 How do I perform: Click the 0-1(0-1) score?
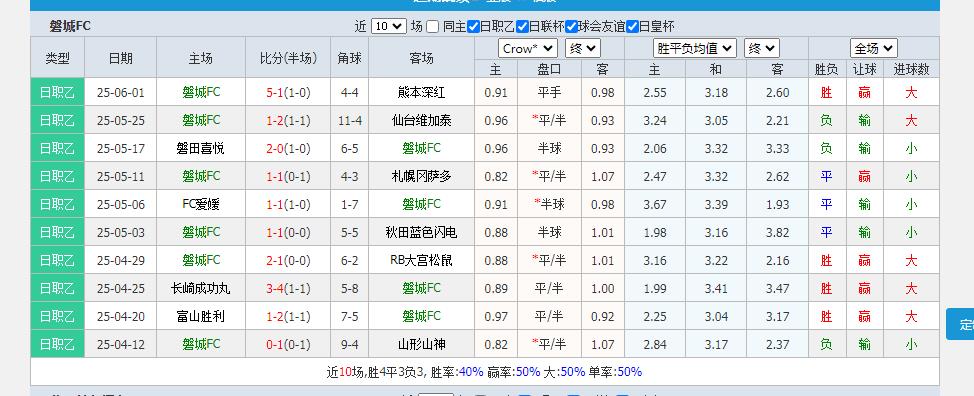[x=288, y=344]
